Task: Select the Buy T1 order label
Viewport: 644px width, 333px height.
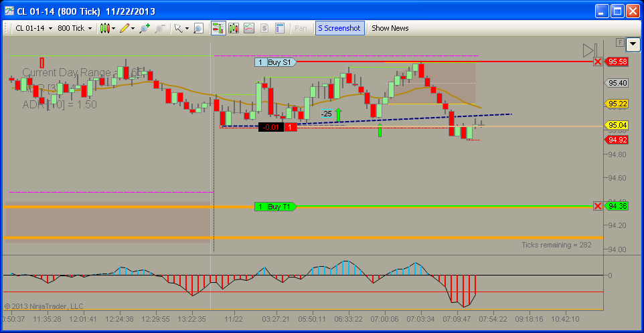Action: (x=275, y=207)
